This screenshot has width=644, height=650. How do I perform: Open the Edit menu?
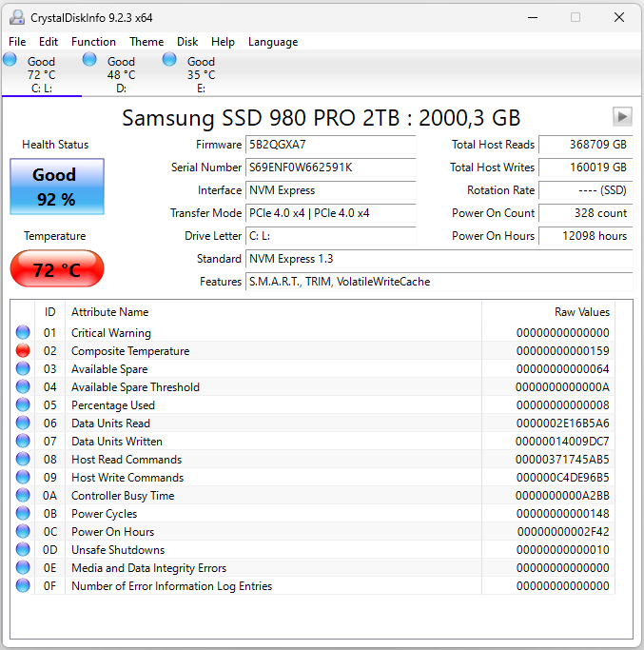[49, 42]
